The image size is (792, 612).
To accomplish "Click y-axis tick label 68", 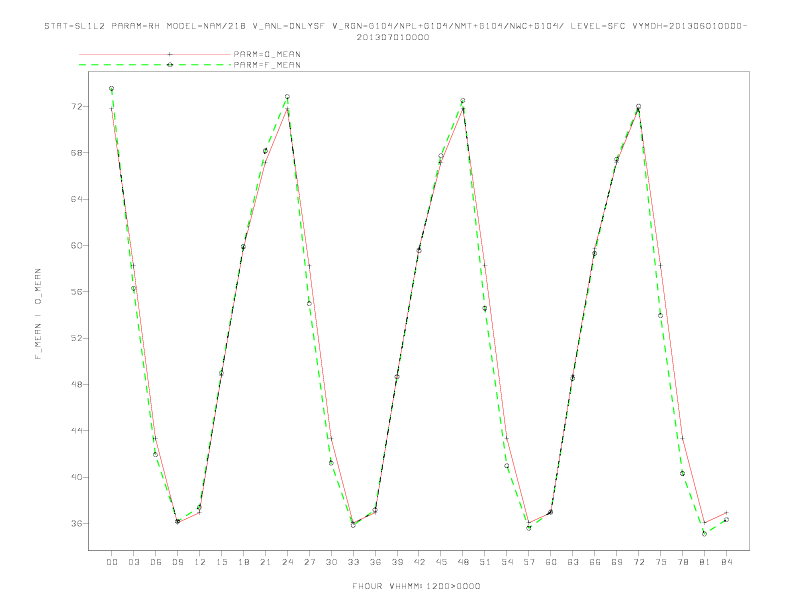I will coord(77,152).
